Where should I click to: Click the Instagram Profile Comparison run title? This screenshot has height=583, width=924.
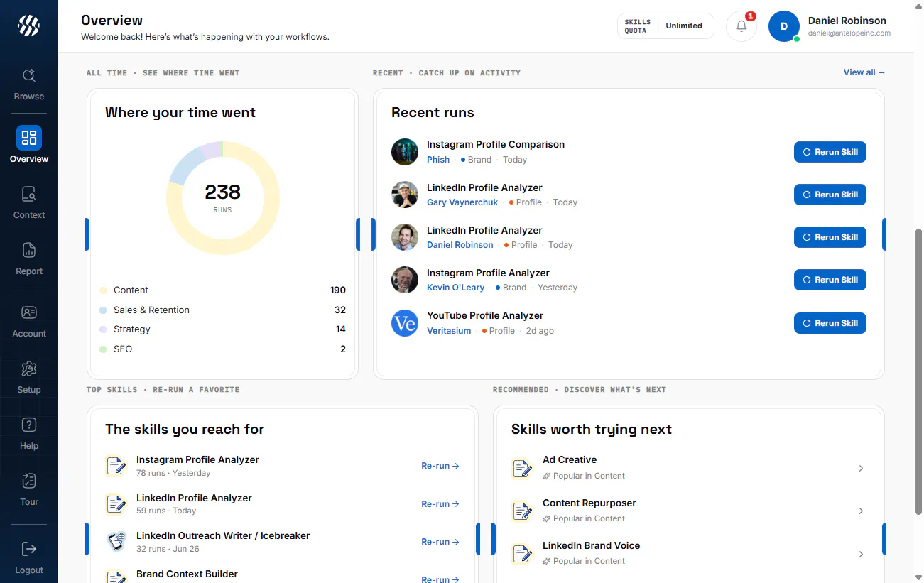496,144
